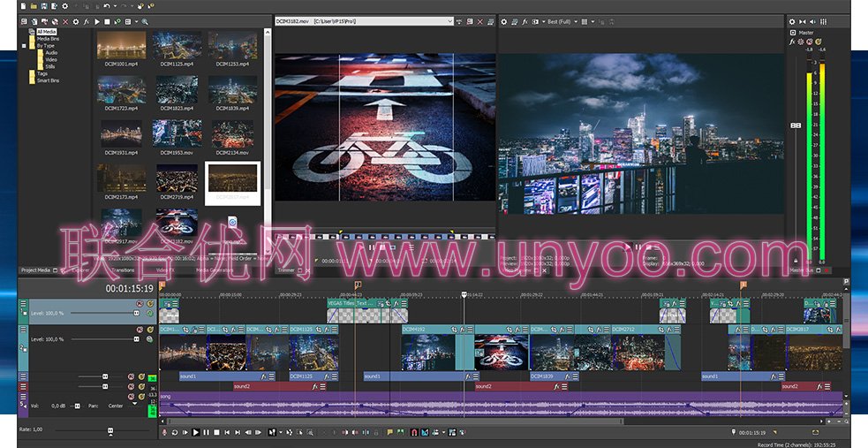The width and height of the screenshot is (868, 448).
Task: Toggle loop playback in transport bar
Action: (x=174, y=432)
